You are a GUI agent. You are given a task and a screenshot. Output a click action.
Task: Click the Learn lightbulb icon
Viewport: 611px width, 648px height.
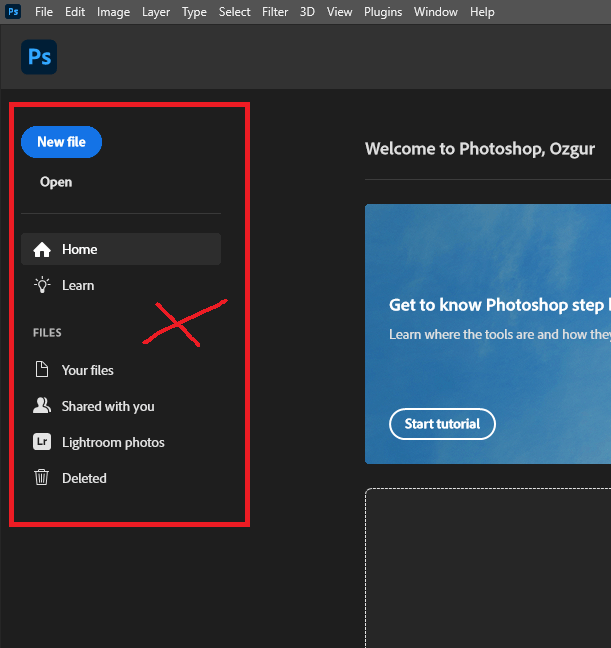tap(42, 286)
